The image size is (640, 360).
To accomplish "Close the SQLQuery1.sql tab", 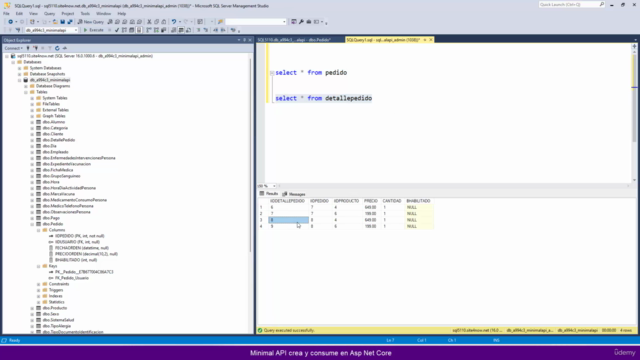I will [431, 40].
